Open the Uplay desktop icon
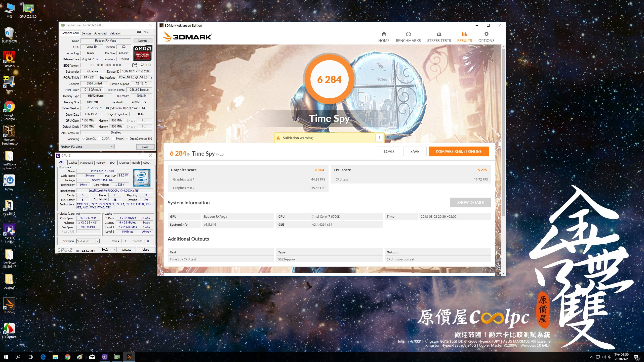 coord(9,183)
